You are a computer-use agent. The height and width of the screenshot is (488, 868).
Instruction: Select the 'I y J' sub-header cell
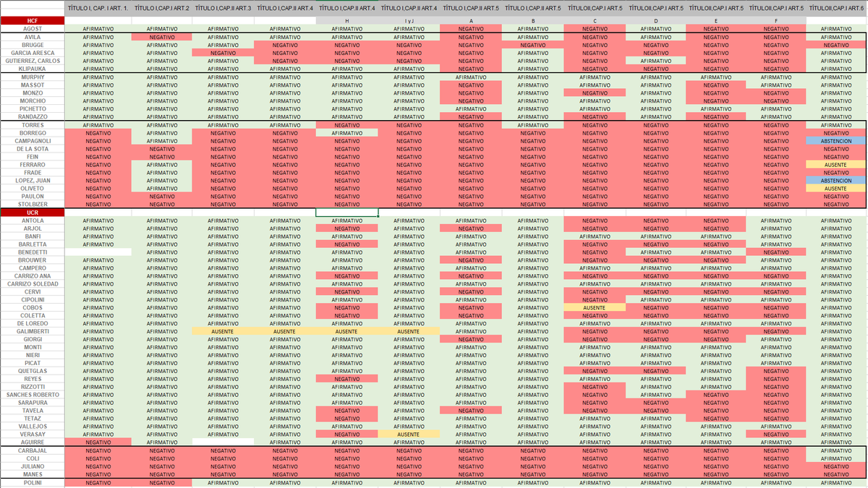point(409,20)
